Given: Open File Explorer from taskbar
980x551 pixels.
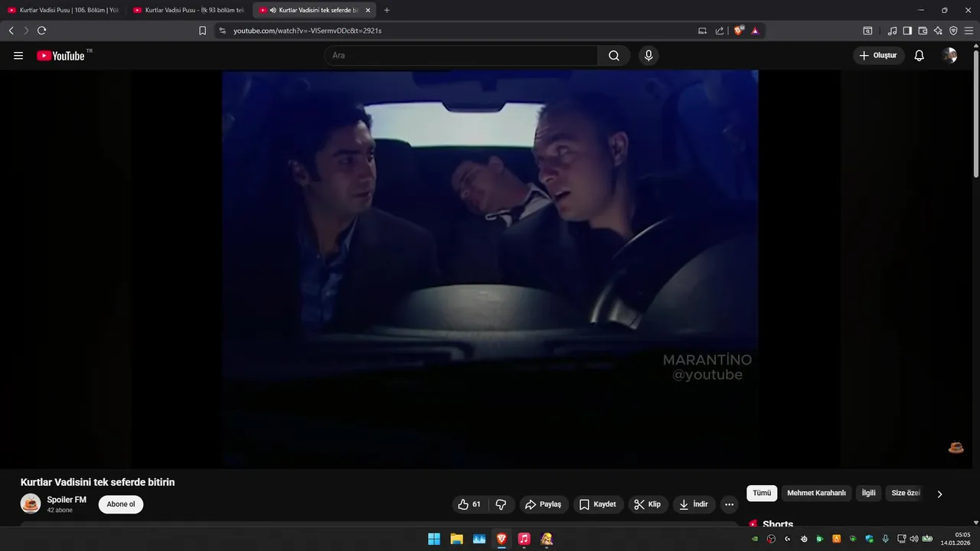Looking at the screenshot, I should click(456, 539).
